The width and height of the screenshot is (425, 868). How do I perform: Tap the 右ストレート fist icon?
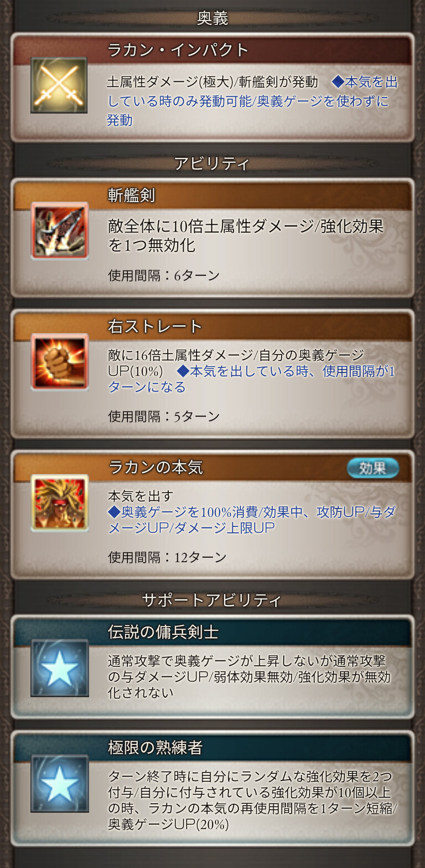click(59, 362)
